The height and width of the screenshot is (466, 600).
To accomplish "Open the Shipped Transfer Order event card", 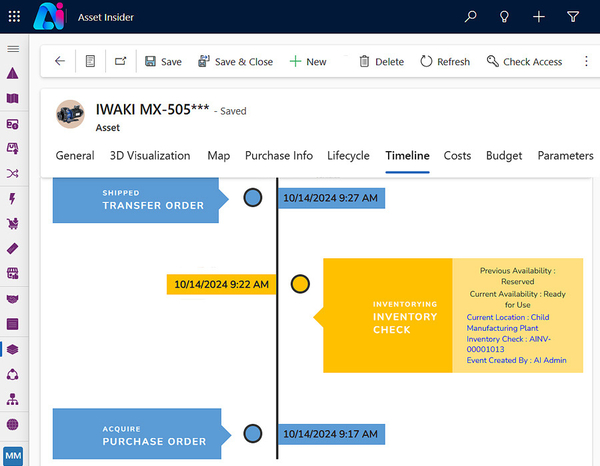I will [140, 200].
